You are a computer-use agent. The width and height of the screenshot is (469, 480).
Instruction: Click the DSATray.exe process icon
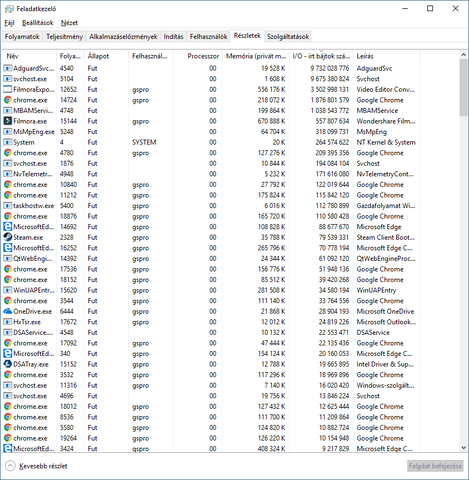(x=7, y=364)
